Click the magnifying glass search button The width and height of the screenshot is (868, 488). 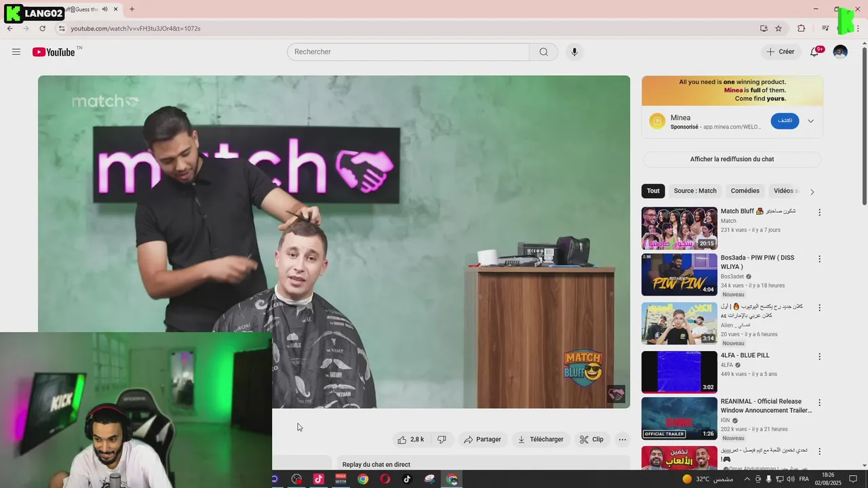(544, 52)
